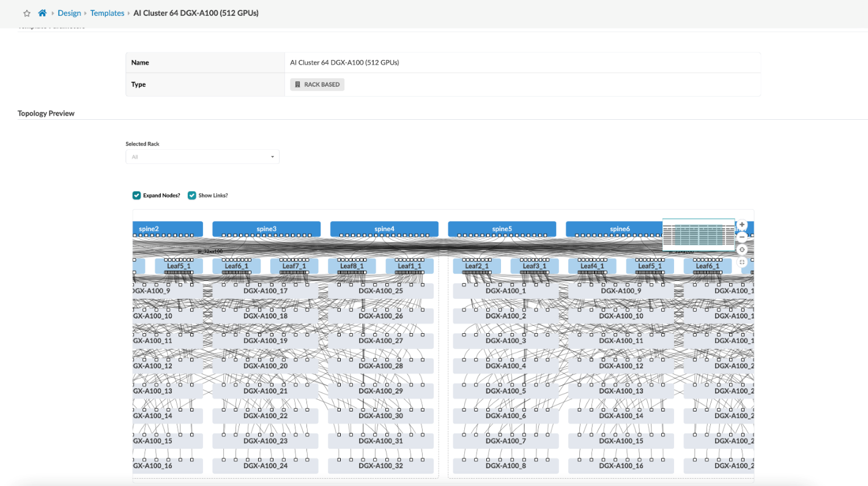Open the Selected Rack dropdown
This screenshot has width=868, height=486.
point(202,157)
